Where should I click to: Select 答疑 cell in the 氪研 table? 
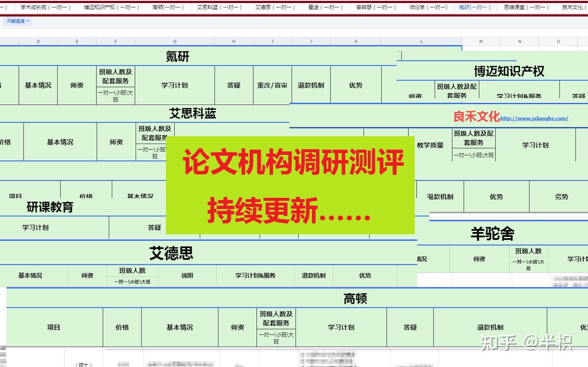click(234, 85)
